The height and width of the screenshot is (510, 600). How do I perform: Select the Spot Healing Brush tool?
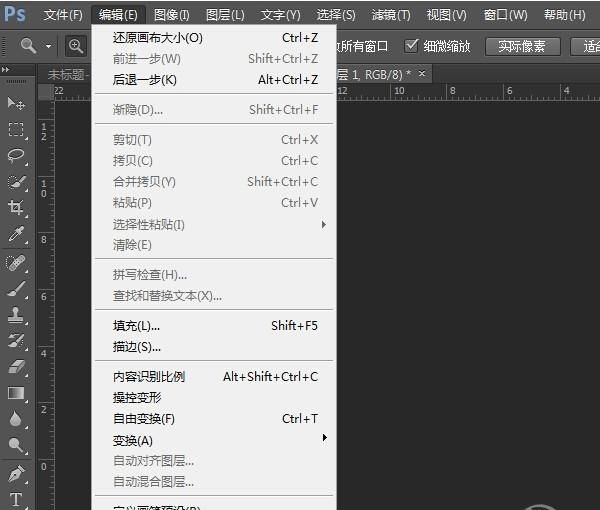pos(16,263)
